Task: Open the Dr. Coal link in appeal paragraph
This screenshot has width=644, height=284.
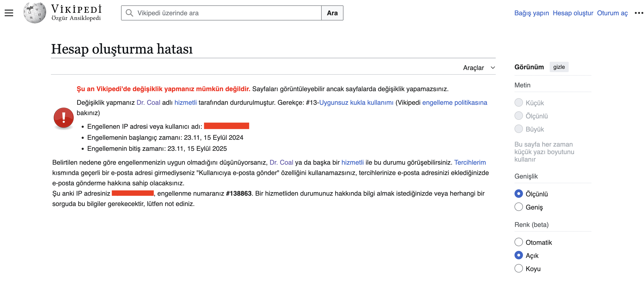Action: point(281,162)
